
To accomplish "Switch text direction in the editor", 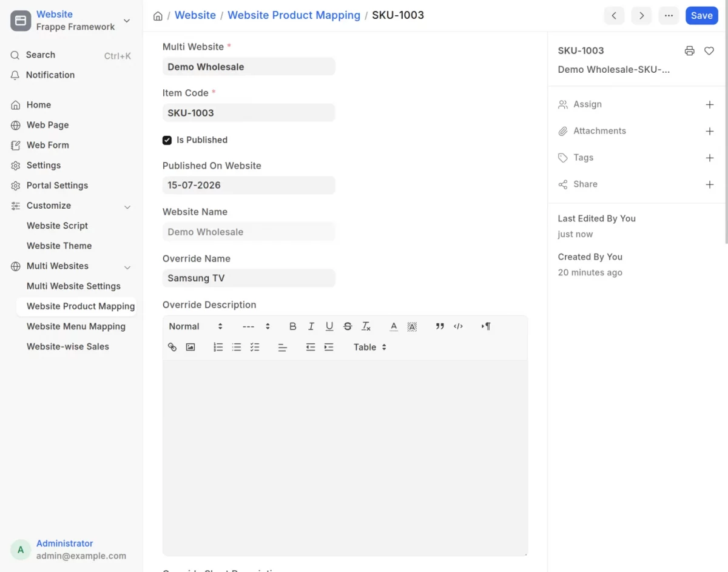I will coord(486,326).
